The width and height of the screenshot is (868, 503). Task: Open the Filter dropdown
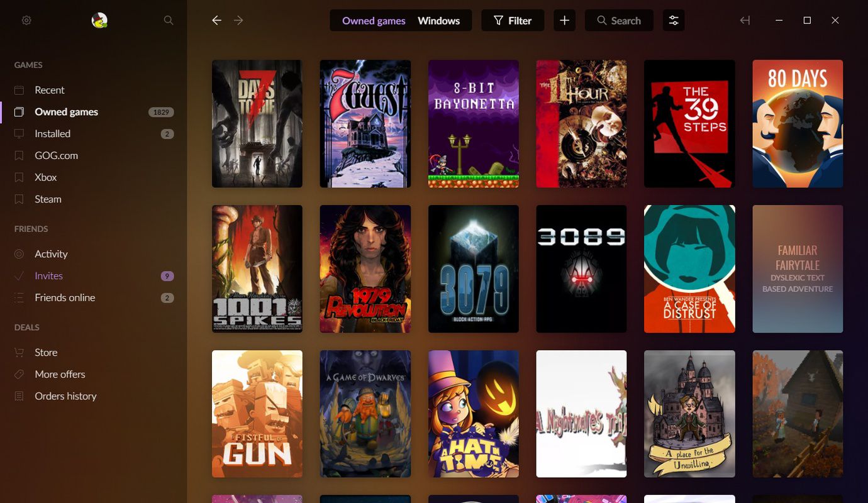[x=513, y=20]
